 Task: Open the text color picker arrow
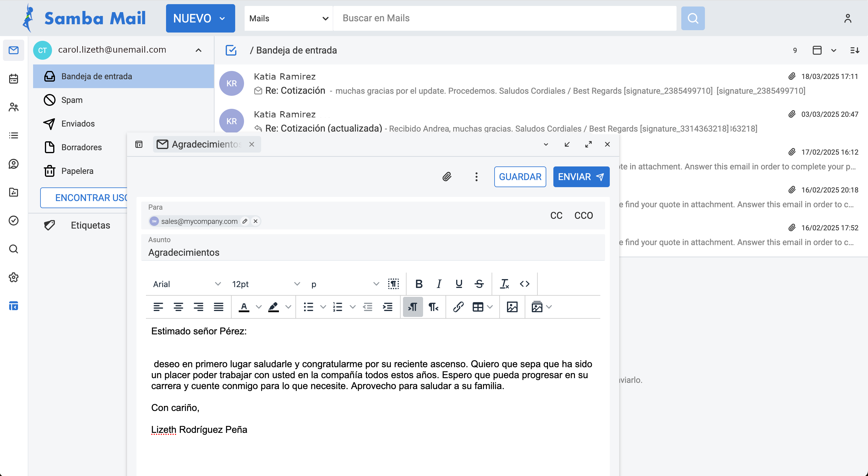[x=259, y=307]
